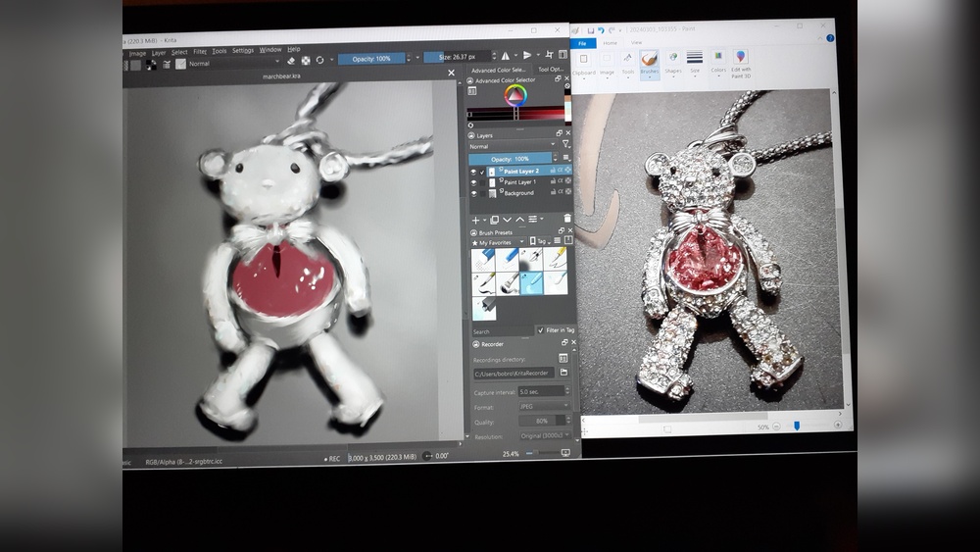Click delete layer trash icon
The height and width of the screenshot is (552, 980).
(x=567, y=219)
